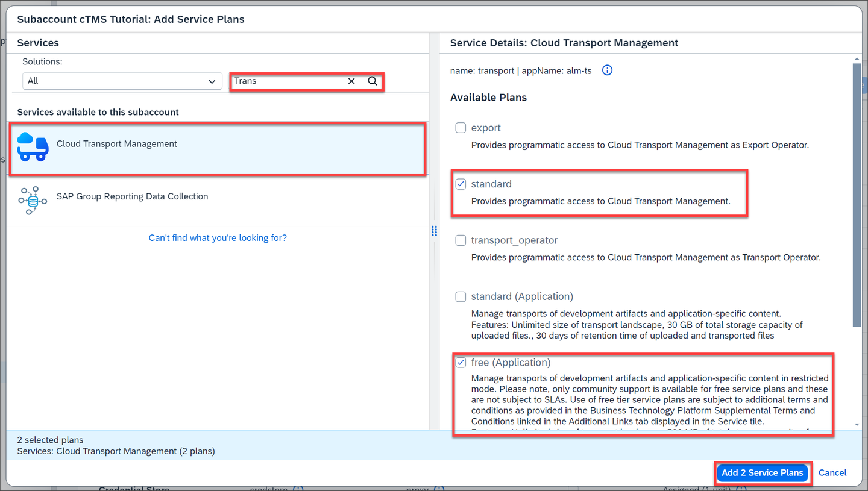Click the 'Subaccount cTMS Tutorial: Add Service Plans' title
The width and height of the screenshot is (868, 491).
131,19
